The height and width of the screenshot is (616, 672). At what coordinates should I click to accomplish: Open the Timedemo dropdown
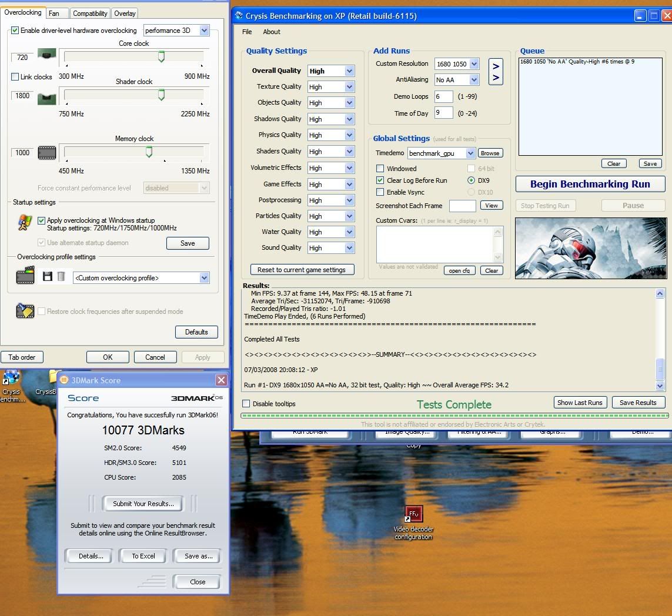tap(441, 153)
